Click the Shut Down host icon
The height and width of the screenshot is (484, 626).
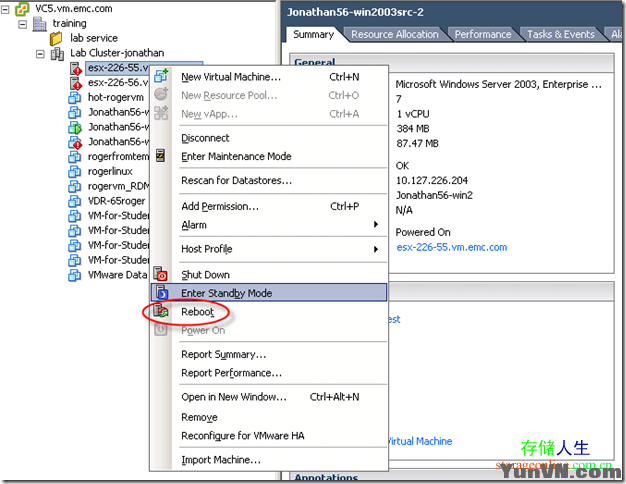click(160, 274)
